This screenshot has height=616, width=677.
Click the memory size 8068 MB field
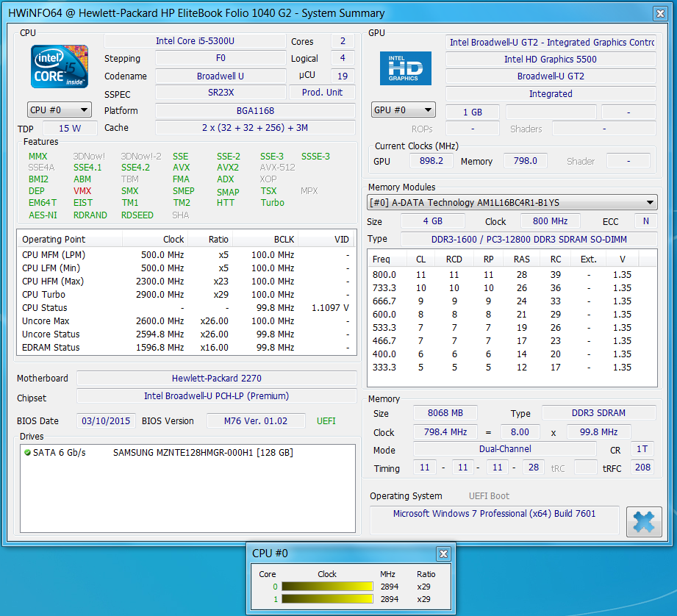pos(445,413)
